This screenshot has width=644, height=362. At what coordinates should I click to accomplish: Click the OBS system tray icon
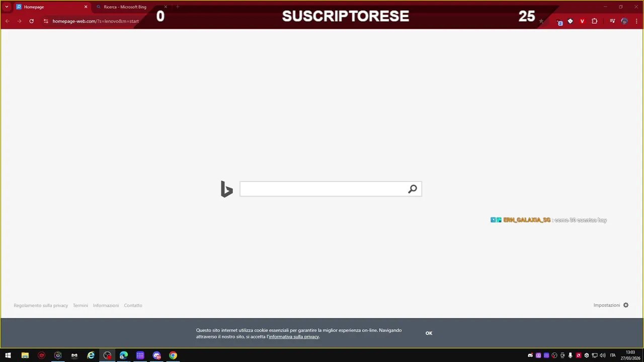click(x=554, y=355)
